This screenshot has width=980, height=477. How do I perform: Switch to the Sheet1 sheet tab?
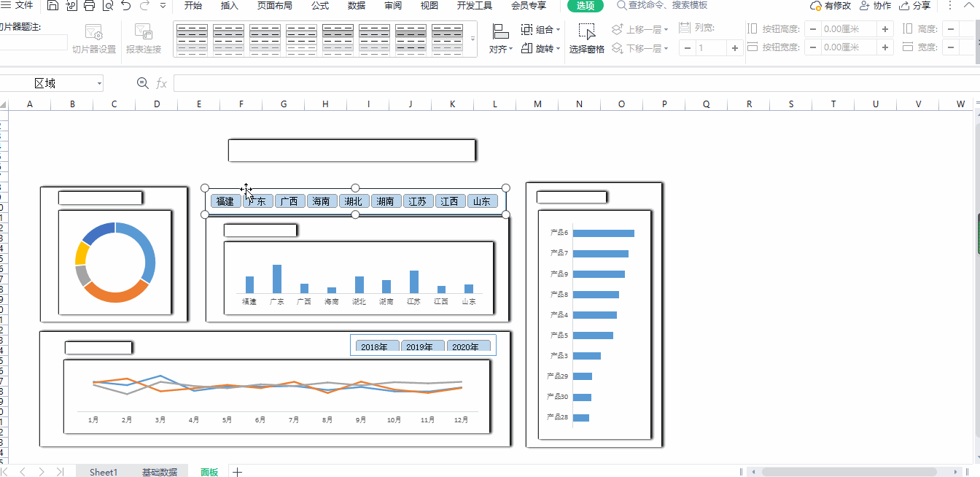tap(103, 472)
